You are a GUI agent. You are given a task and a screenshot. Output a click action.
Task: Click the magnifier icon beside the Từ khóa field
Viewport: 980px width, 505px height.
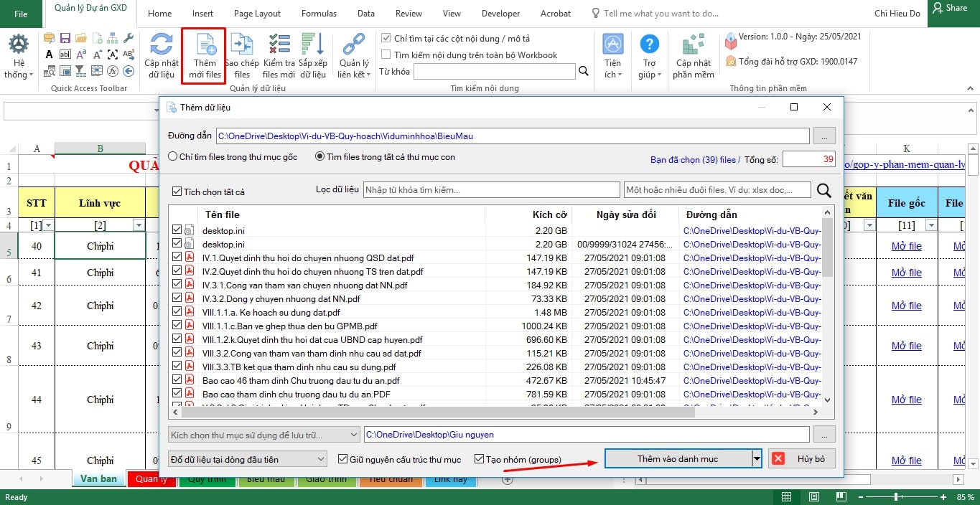584,71
